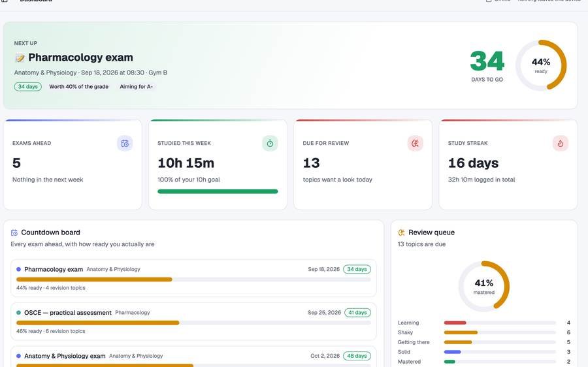Click the 10h 15m studied value

tap(186, 163)
